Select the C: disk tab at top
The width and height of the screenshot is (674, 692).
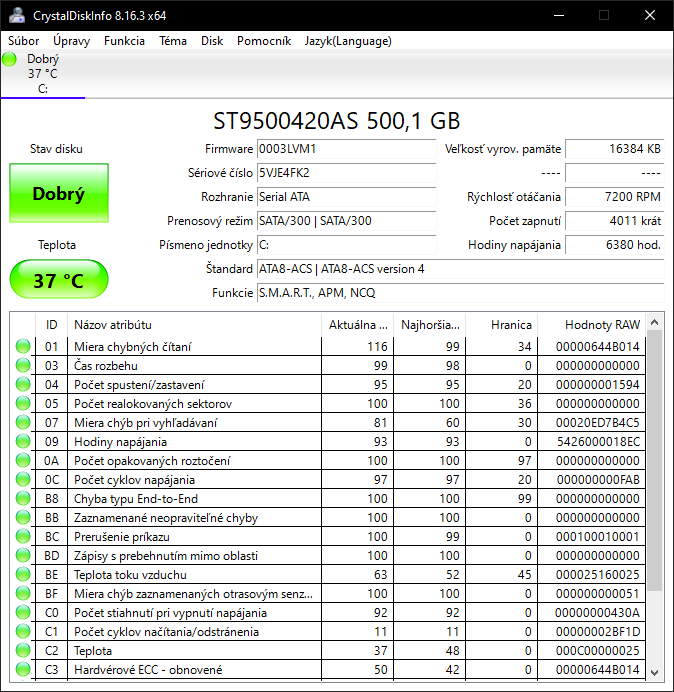[x=43, y=74]
